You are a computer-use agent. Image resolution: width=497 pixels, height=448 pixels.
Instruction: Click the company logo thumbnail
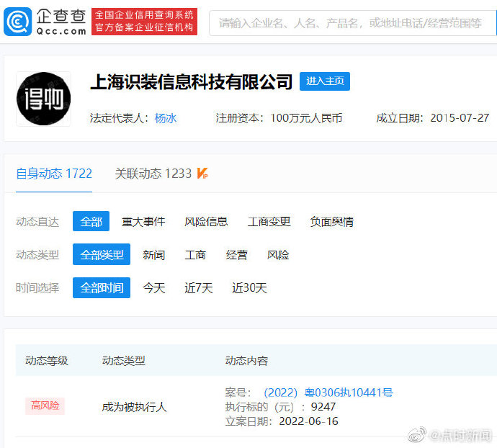click(x=43, y=99)
